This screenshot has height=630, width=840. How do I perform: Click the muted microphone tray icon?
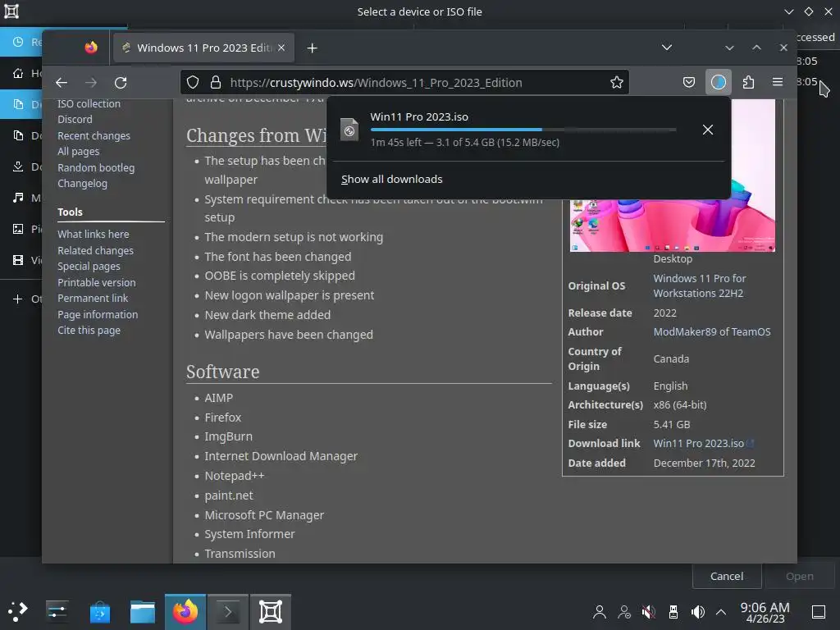tap(649, 611)
